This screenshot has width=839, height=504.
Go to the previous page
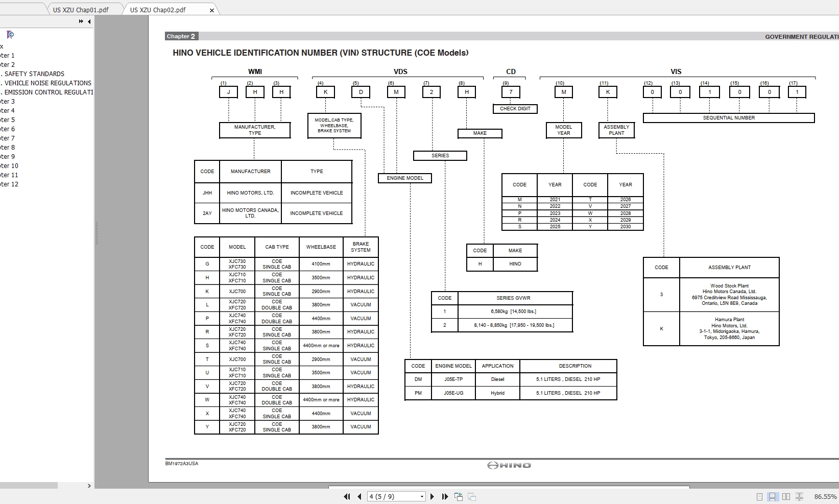359,496
